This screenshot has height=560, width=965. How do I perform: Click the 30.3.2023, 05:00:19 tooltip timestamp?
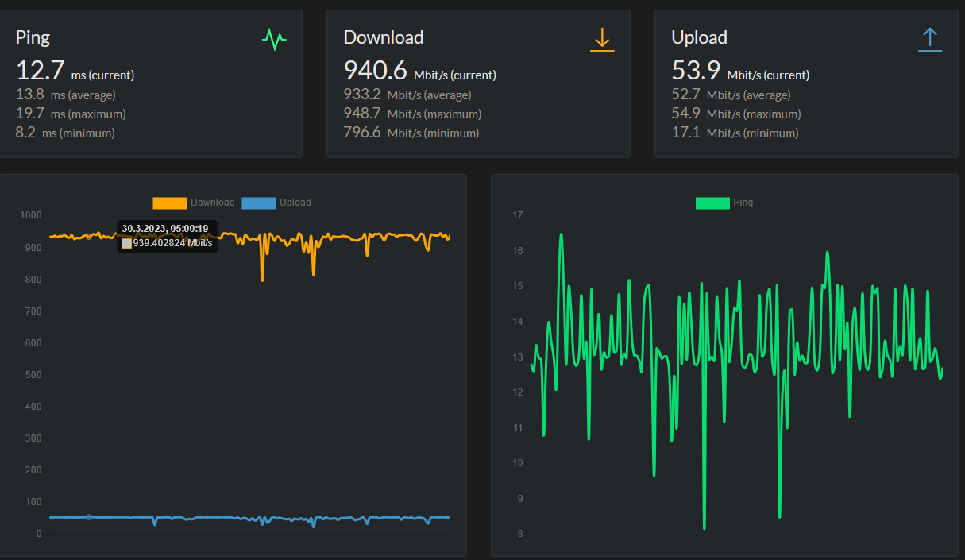click(x=165, y=229)
